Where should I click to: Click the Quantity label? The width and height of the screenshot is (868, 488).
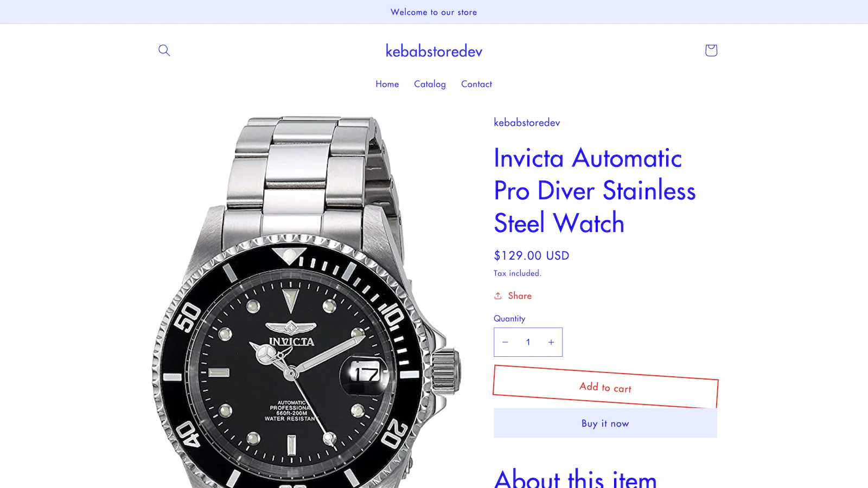[x=509, y=319]
